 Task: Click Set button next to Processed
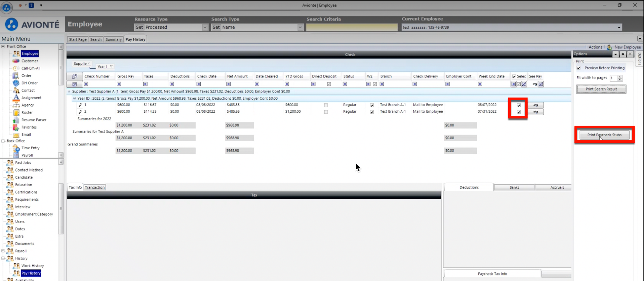pyautogui.click(x=139, y=27)
